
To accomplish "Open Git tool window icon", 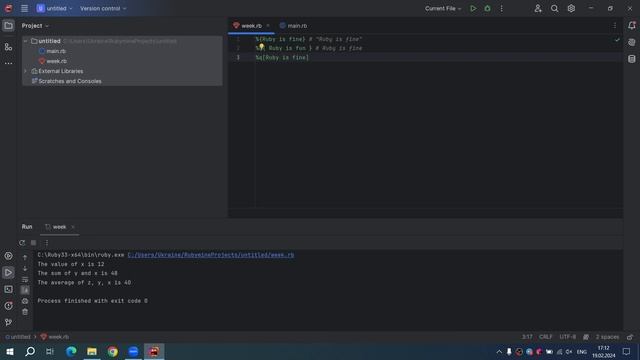I will (8, 322).
